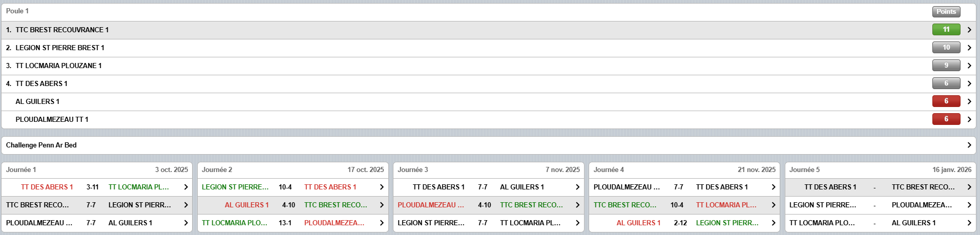Click the red points badge for AL GUILERS 1
The height and width of the screenshot is (235, 980).
946,101
